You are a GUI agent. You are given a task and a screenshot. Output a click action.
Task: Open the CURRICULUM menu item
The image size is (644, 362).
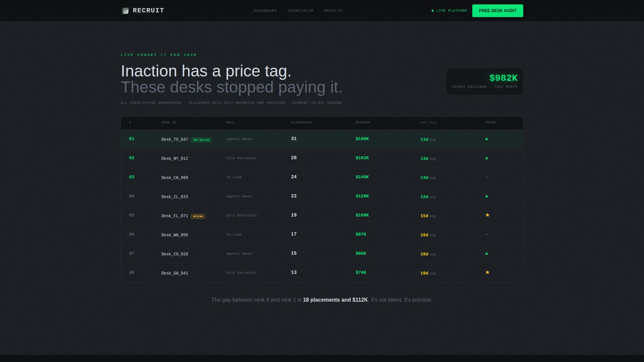click(300, 10)
